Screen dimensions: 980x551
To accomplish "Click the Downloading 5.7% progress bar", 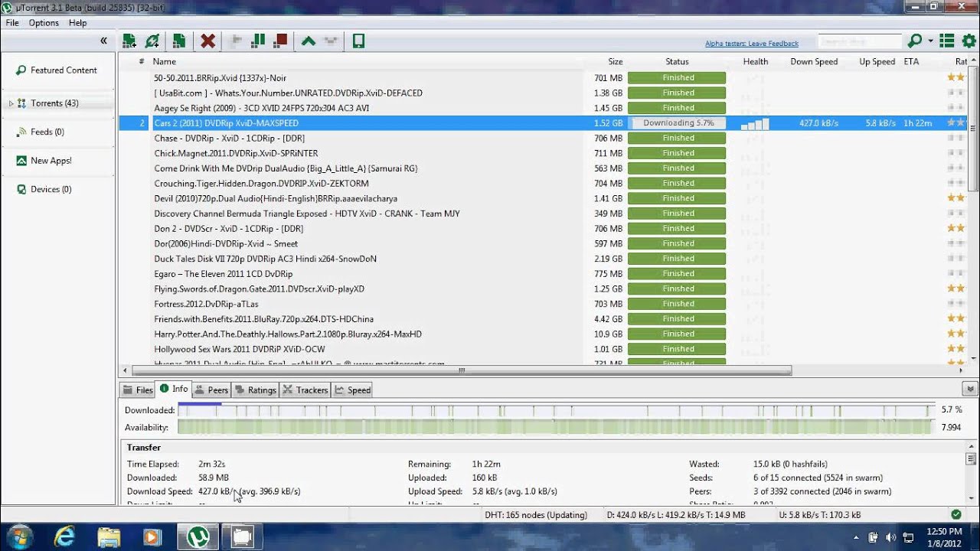I will (677, 123).
